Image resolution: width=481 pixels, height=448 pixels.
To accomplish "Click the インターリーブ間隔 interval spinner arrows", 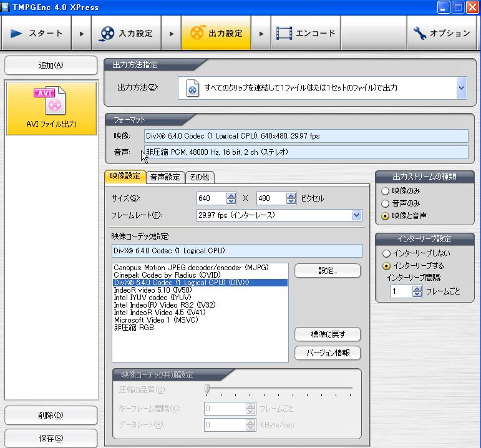I will click(x=417, y=291).
